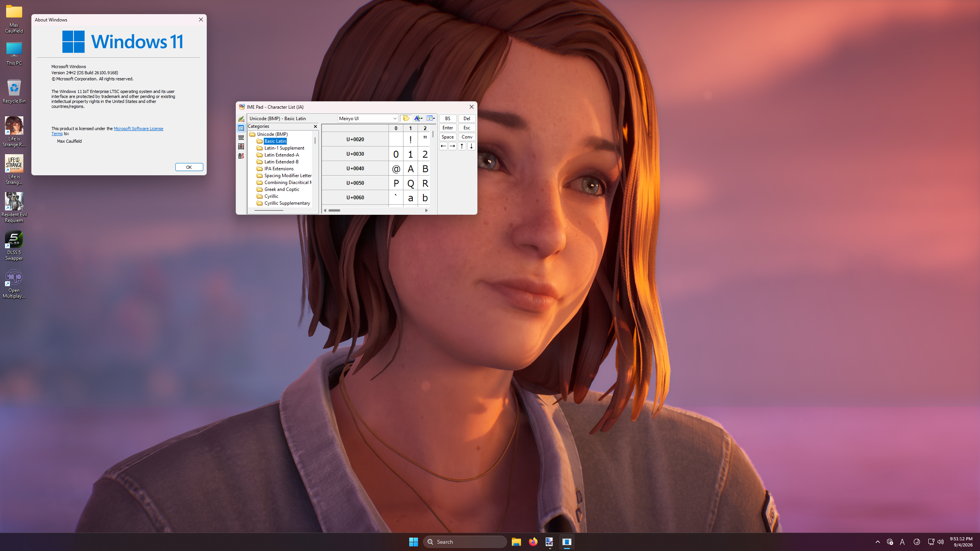Click OK in the About Windows dialog
Image resolution: width=980 pixels, height=551 pixels.
189,167
